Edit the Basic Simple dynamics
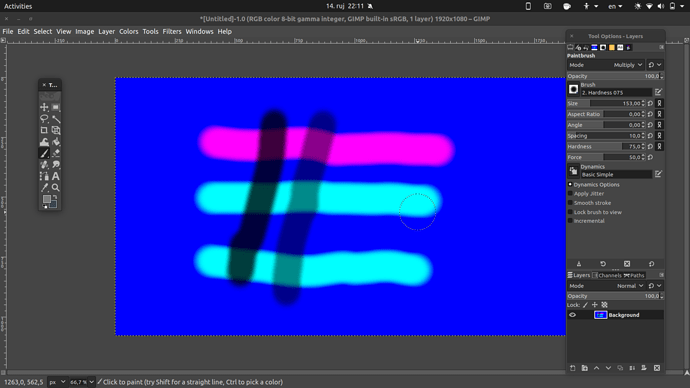Image resolution: width=690 pixels, height=388 pixels. point(658,174)
